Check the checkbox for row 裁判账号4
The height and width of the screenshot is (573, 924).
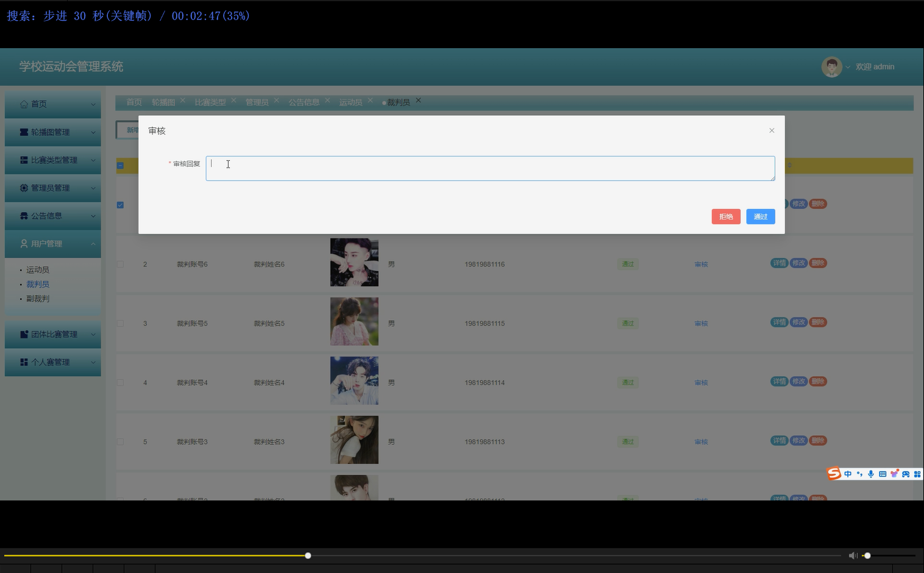pyautogui.click(x=120, y=382)
